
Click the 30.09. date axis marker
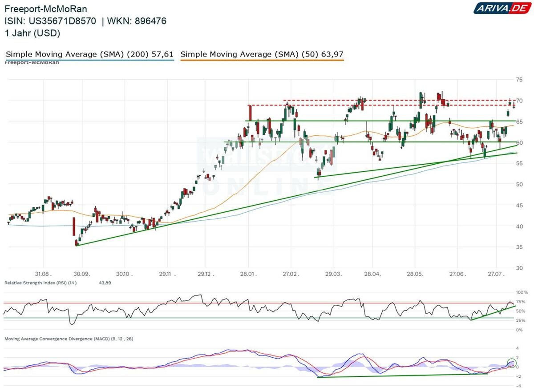click(x=81, y=274)
